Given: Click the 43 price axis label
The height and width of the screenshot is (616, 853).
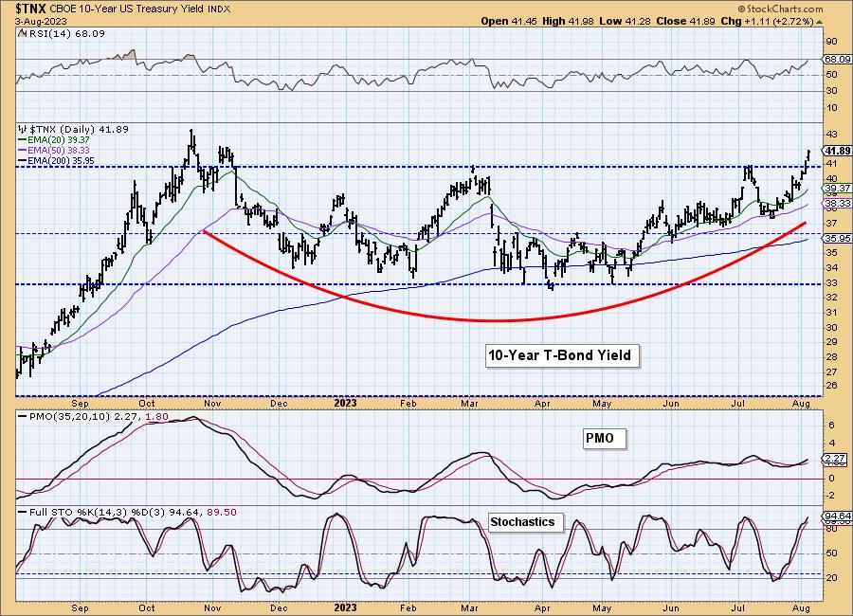Looking at the screenshot, I should [833, 134].
